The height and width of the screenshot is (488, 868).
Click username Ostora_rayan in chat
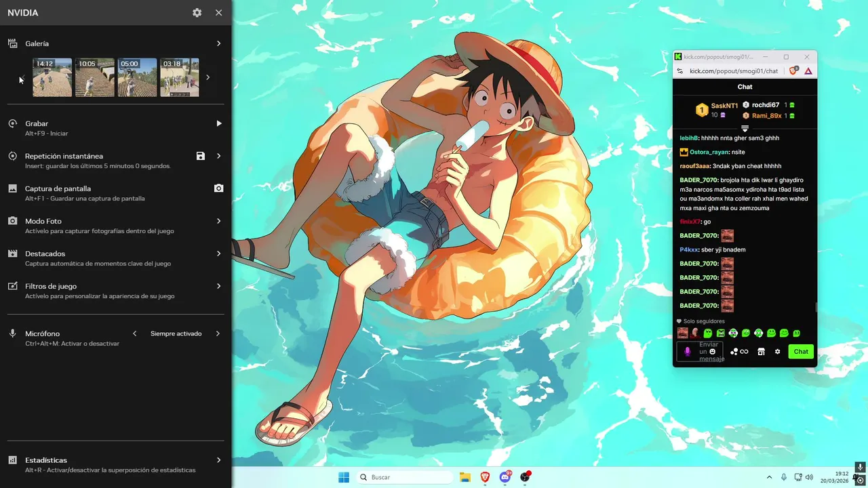point(709,152)
